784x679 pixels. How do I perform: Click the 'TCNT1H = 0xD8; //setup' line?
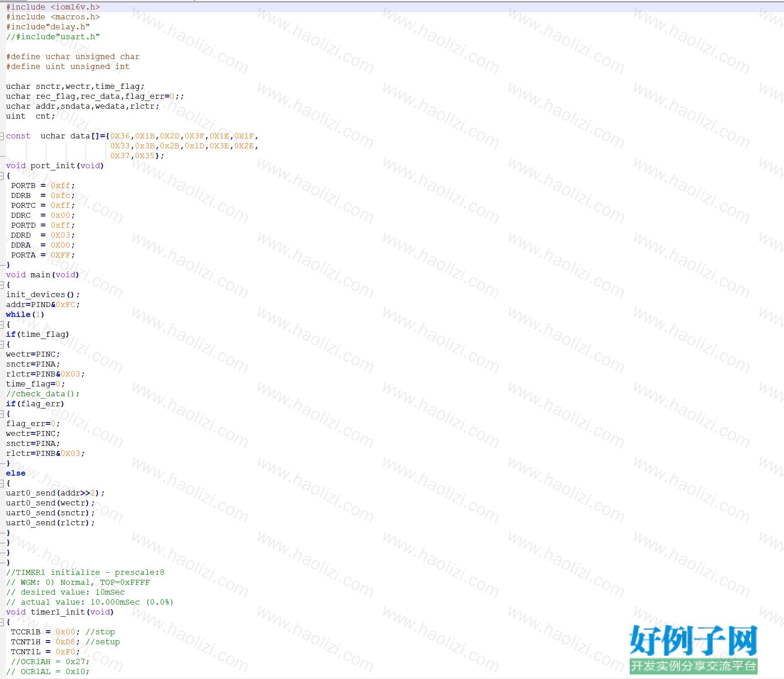pyautogui.click(x=65, y=642)
